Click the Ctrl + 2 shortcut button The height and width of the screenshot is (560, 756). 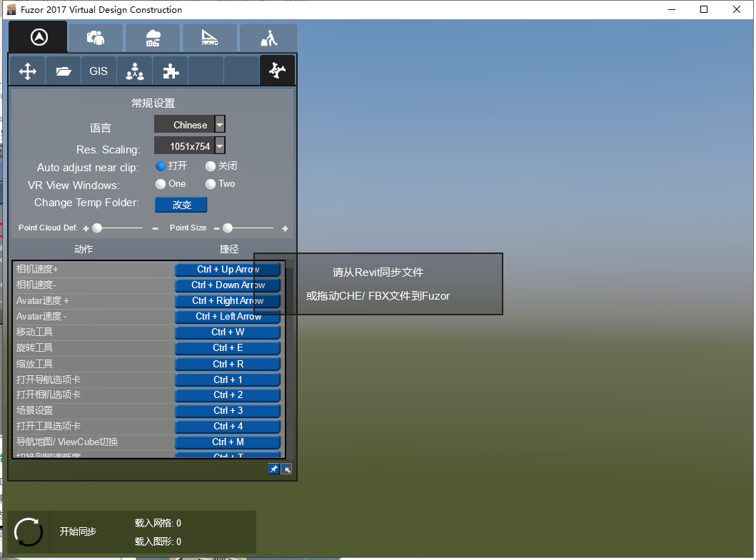[228, 395]
